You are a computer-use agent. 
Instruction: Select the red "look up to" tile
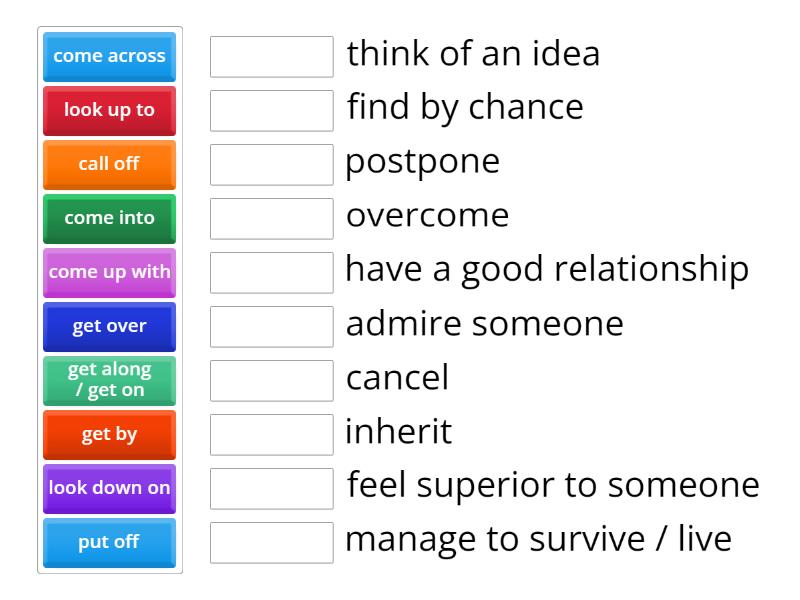[109, 110]
